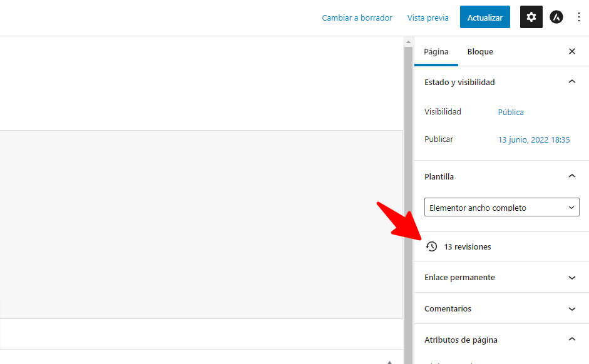The image size is (589, 364).
Task: Open the three-dot options menu
Action: [x=579, y=17]
